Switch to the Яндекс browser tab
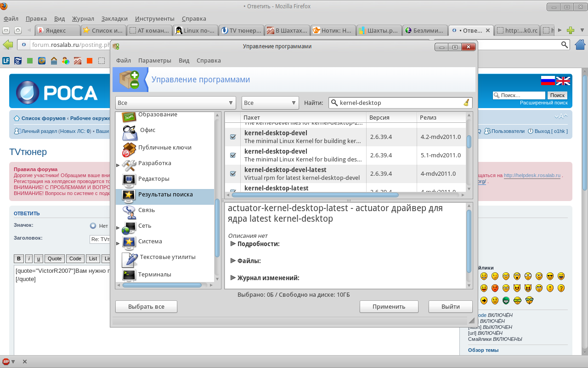The width and height of the screenshot is (588, 368). [57, 30]
